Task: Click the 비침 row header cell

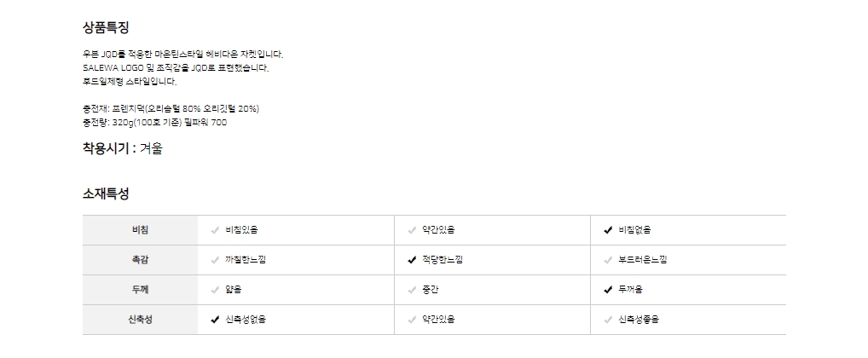Action: (x=140, y=230)
